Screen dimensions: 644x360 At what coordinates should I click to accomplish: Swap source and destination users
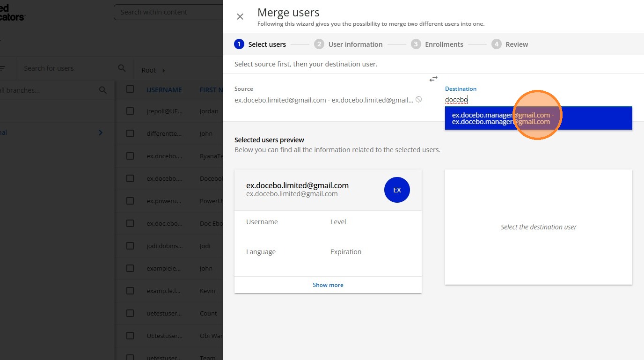coord(433,79)
